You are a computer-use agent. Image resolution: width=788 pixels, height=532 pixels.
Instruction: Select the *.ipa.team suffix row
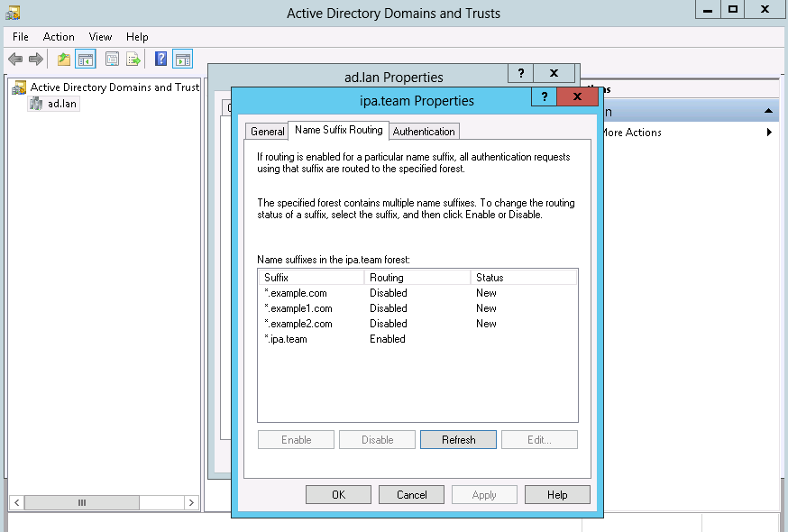click(x=417, y=339)
